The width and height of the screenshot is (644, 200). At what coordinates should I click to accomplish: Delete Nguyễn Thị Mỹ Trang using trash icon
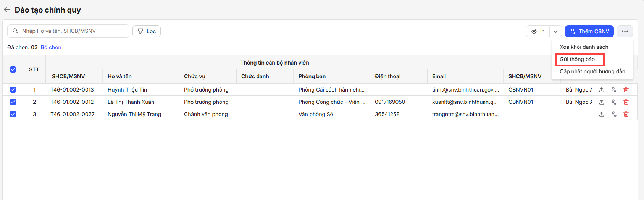[x=626, y=114]
